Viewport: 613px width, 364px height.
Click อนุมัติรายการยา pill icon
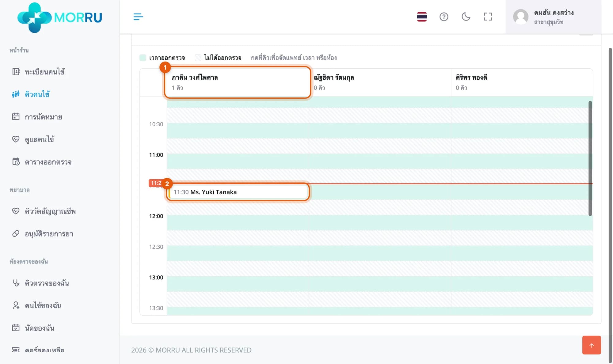(16, 234)
